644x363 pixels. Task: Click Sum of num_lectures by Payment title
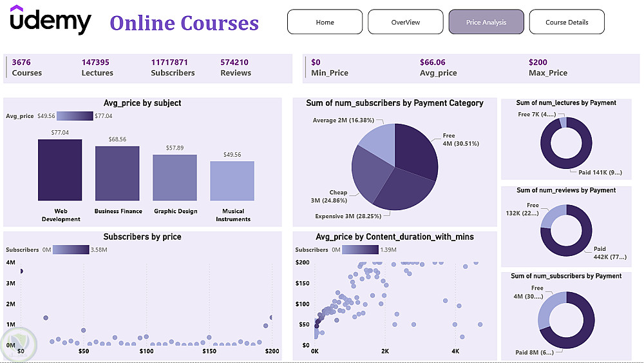[x=566, y=103]
